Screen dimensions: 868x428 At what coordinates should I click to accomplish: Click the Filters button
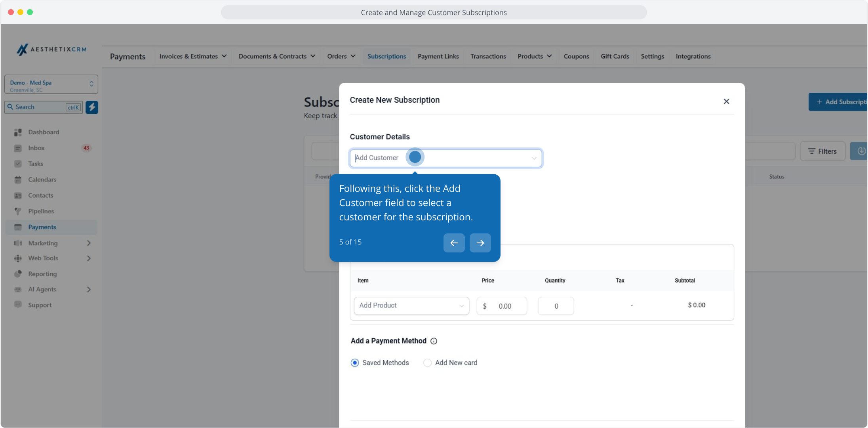click(822, 151)
